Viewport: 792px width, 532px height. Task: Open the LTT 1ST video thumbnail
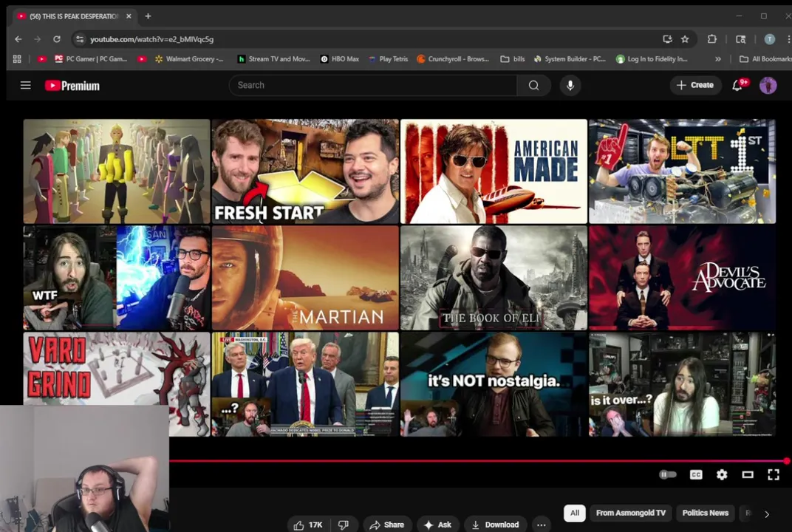click(682, 171)
